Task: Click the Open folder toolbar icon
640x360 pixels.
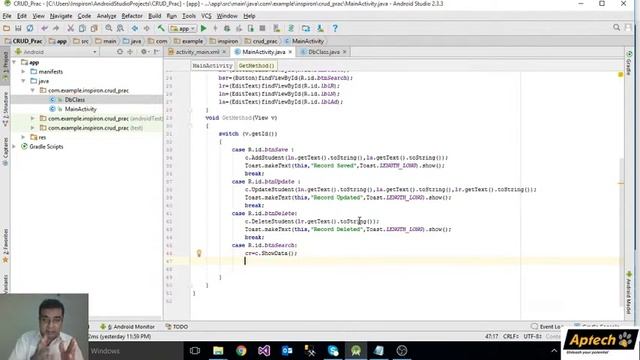Action: (x=7, y=29)
